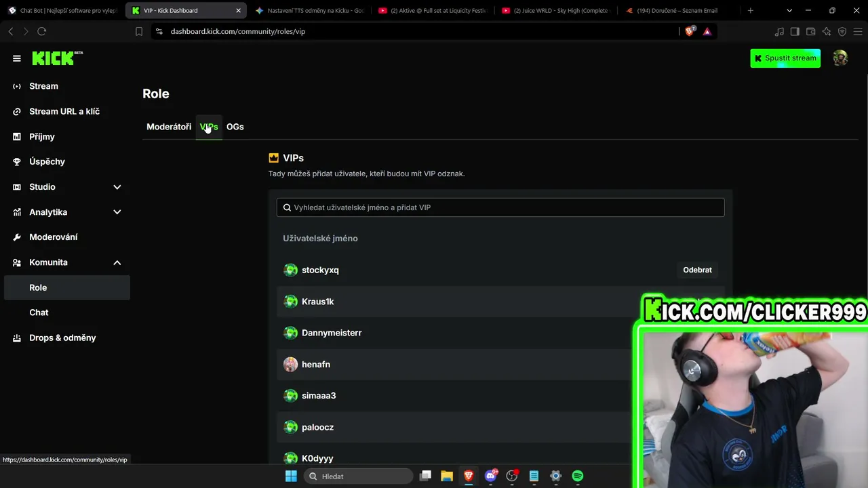Screen dimensions: 868x488
Task: Open Task View in the taskbar
Action: coord(425,476)
